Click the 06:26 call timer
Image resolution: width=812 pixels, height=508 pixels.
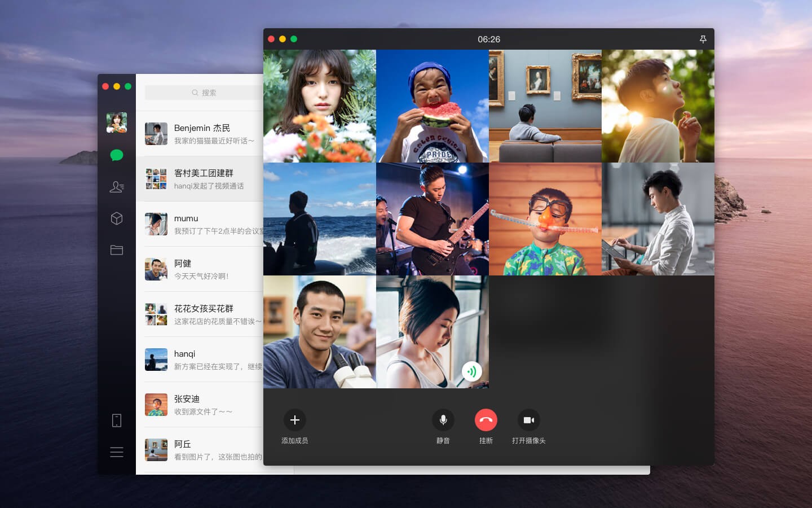click(489, 39)
